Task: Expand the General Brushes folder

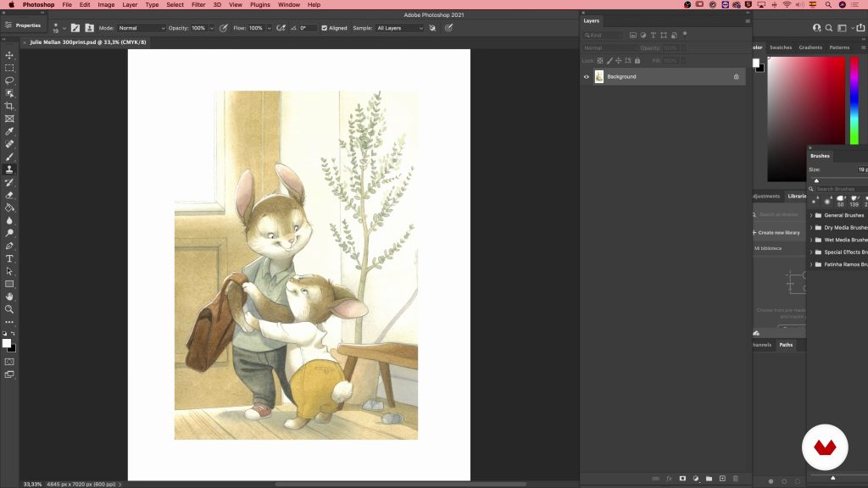Action: coord(811,215)
